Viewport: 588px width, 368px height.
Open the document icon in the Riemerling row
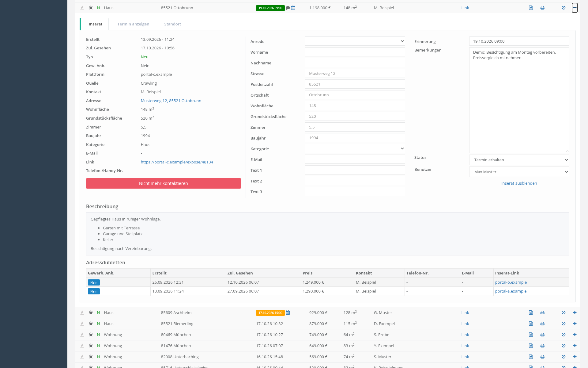[531, 324]
